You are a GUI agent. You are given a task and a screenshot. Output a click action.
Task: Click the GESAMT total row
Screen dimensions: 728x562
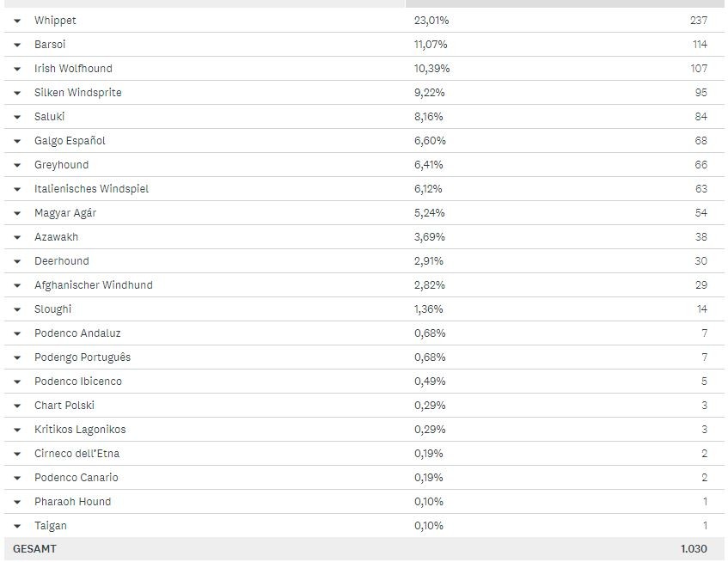pyautogui.click(x=34, y=549)
